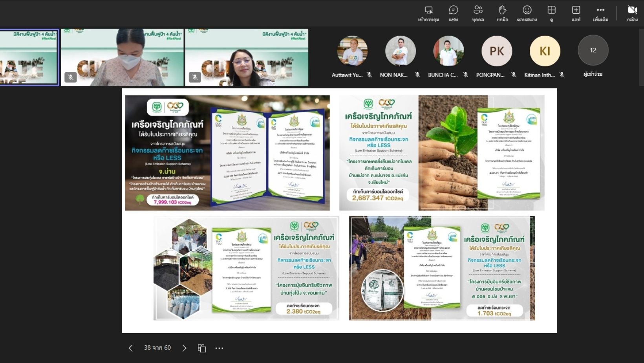Open slide more options ellipsis
Screen dimensions: 644x363
[x=219, y=348]
